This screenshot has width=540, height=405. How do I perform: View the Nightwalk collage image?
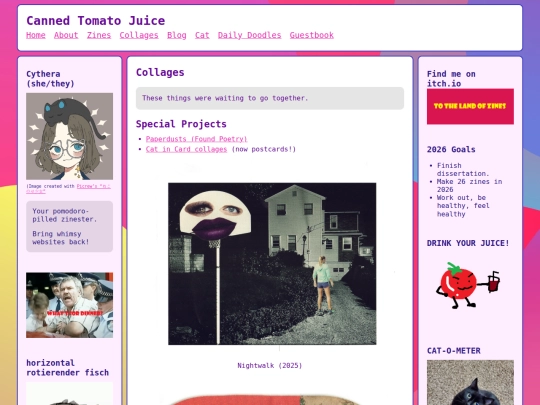(272, 264)
